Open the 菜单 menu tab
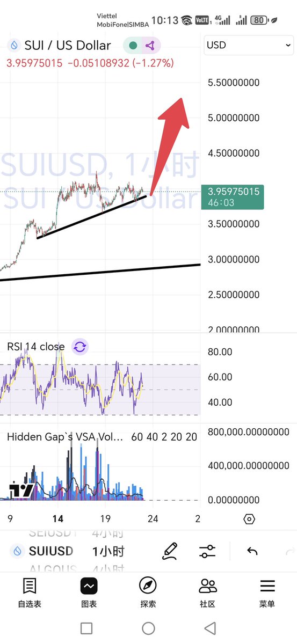Viewport: 297px width, 644px height. click(x=267, y=593)
